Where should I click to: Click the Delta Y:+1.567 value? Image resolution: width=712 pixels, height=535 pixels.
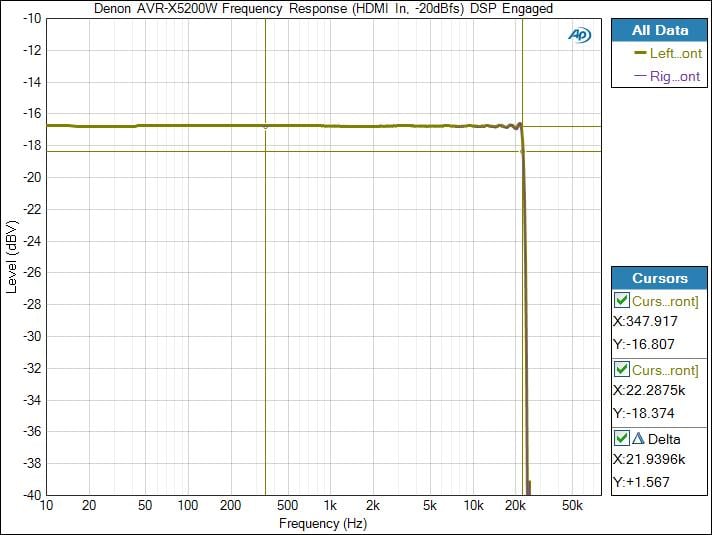[x=640, y=482]
